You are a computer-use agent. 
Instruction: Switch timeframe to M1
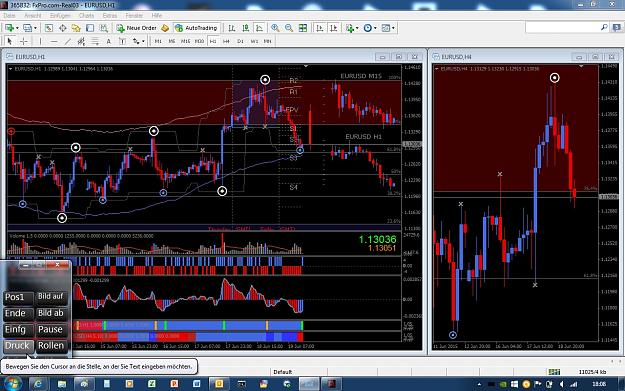click(x=158, y=41)
